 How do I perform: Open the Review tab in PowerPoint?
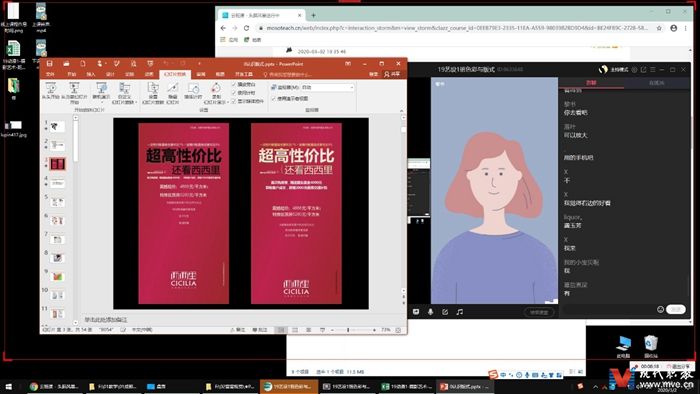pyautogui.click(x=201, y=74)
